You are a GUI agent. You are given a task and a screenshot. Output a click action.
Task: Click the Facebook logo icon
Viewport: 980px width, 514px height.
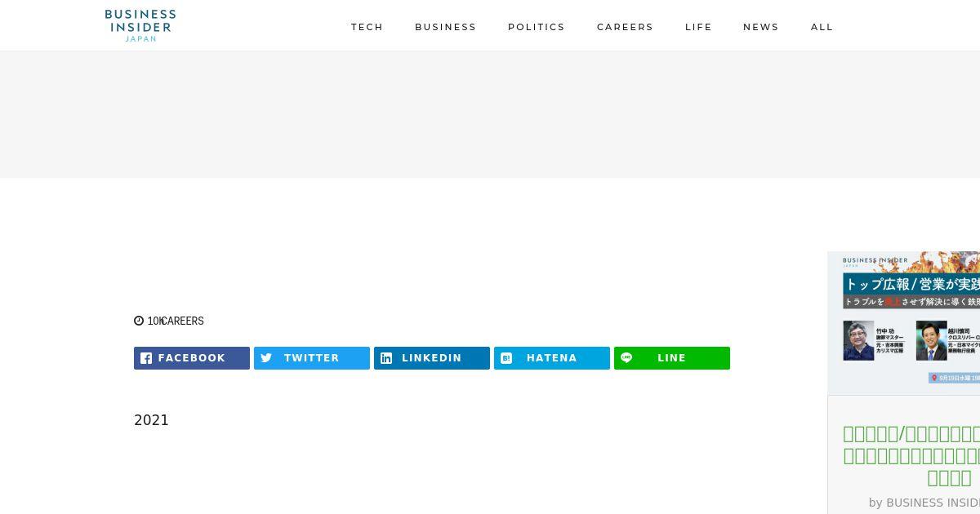146,358
